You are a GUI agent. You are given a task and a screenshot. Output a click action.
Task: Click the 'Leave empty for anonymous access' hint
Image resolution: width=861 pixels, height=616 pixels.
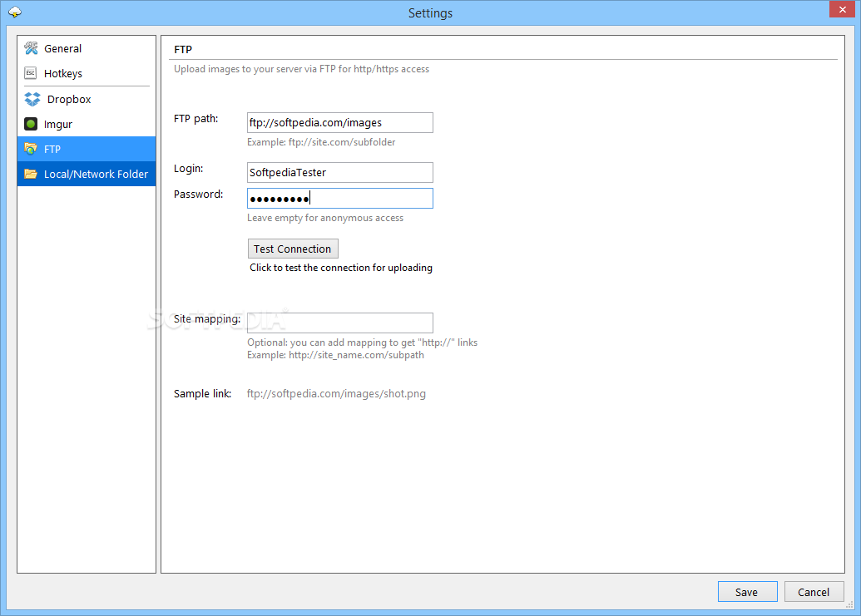(x=325, y=218)
